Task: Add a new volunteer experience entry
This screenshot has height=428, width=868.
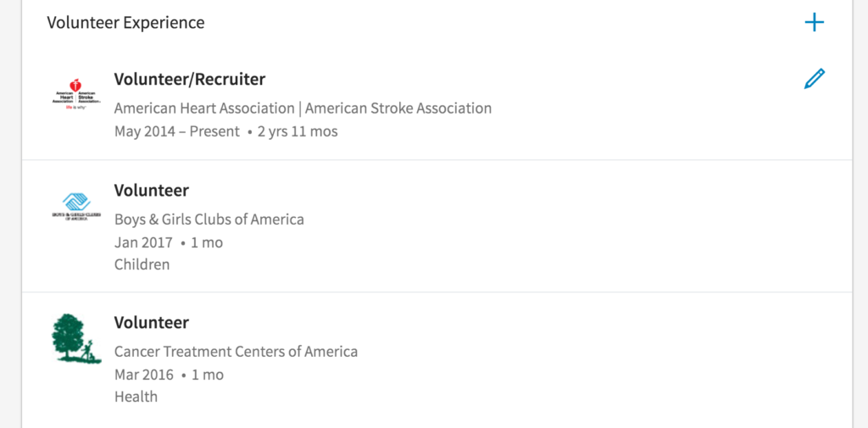Action: tap(814, 23)
